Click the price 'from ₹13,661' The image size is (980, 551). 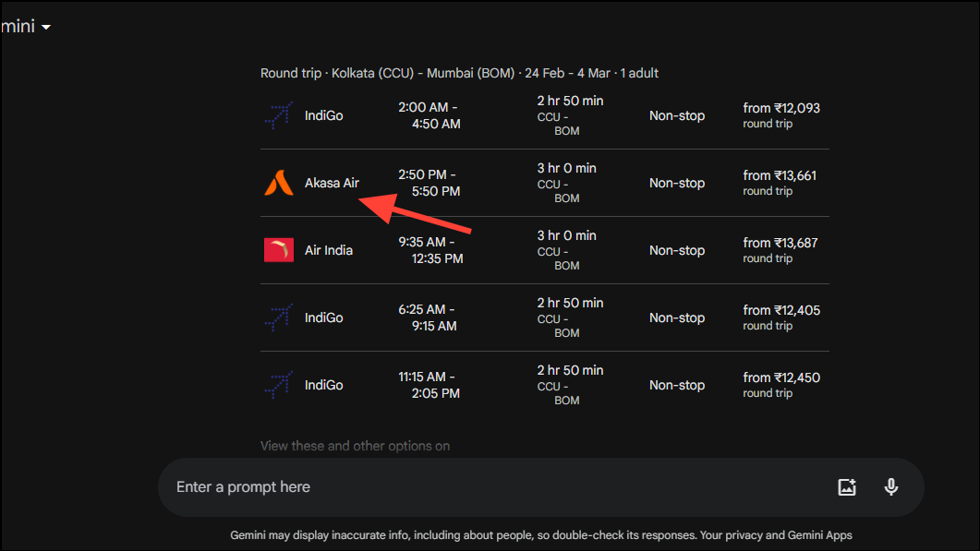(x=780, y=175)
